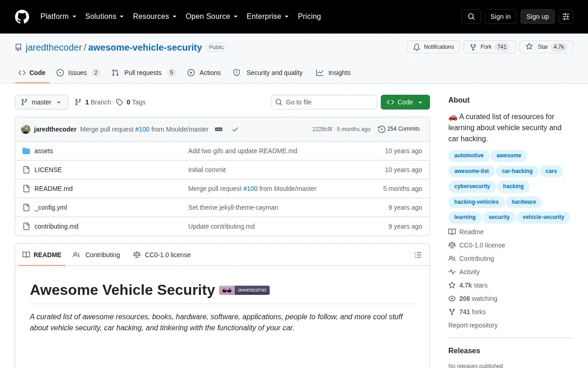Click the Sign up button
The image size is (588, 368).
(x=537, y=17)
